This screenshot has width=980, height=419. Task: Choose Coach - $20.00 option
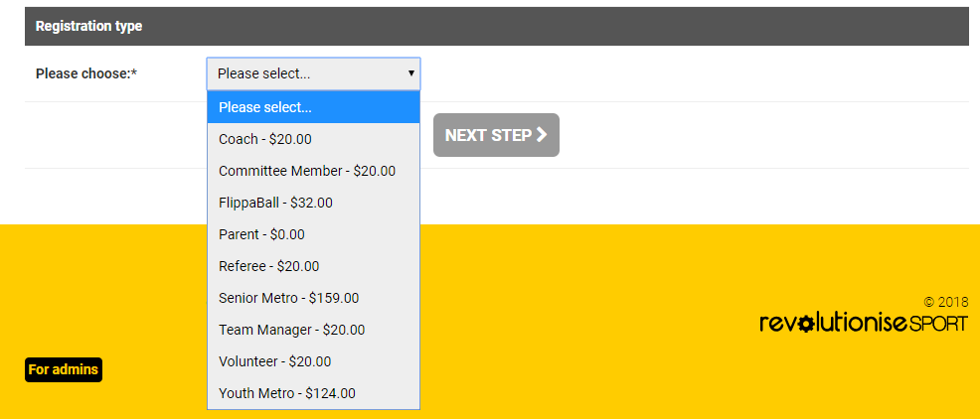[313, 139]
